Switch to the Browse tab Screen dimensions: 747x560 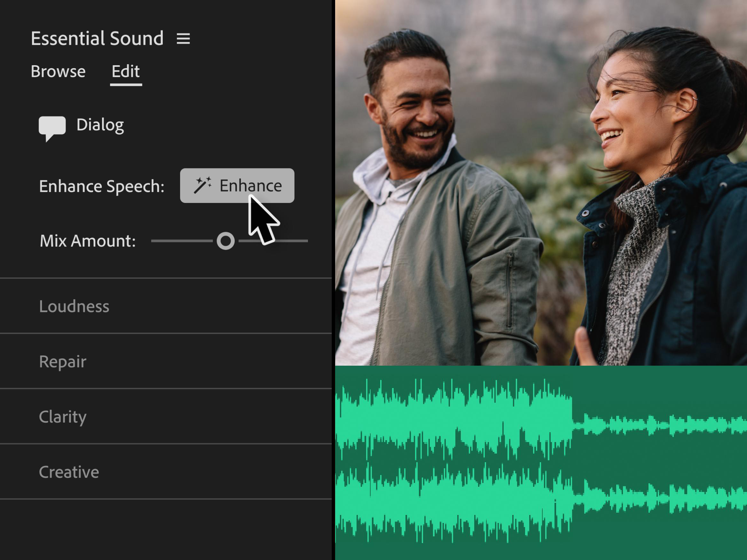58,71
